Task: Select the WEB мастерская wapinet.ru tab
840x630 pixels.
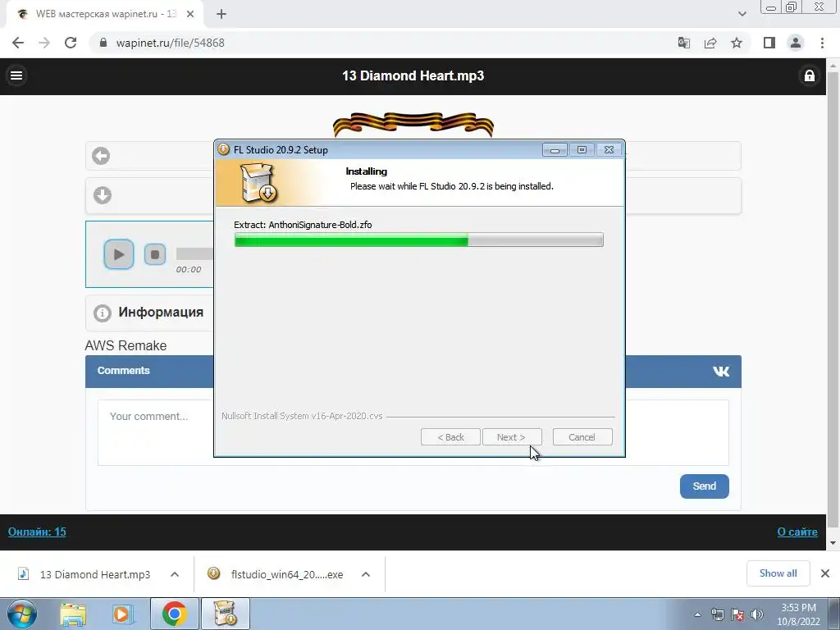Action: coord(105,14)
